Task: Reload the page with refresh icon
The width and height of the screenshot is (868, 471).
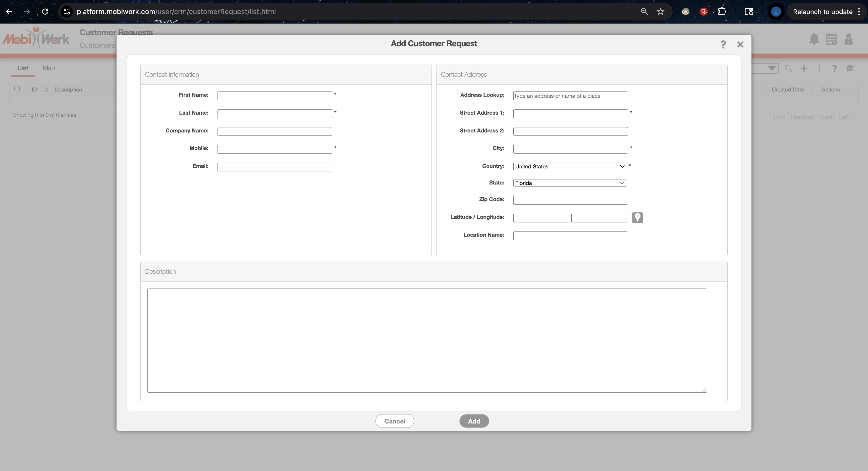Action: click(45, 12)
